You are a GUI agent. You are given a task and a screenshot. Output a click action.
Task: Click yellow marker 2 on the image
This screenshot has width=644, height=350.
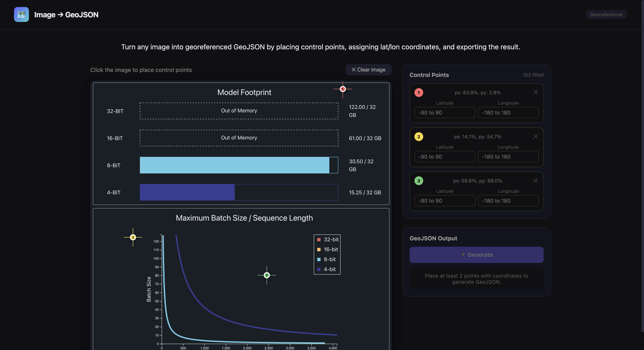133,237
